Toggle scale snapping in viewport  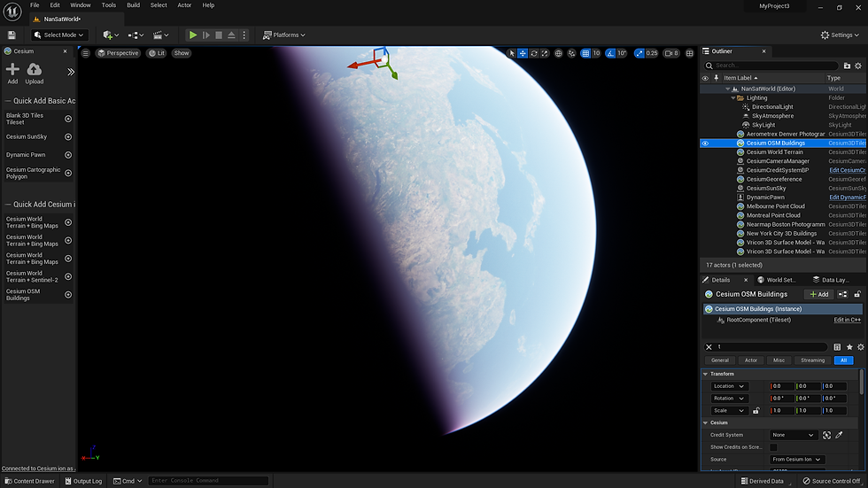click(639, 53)
